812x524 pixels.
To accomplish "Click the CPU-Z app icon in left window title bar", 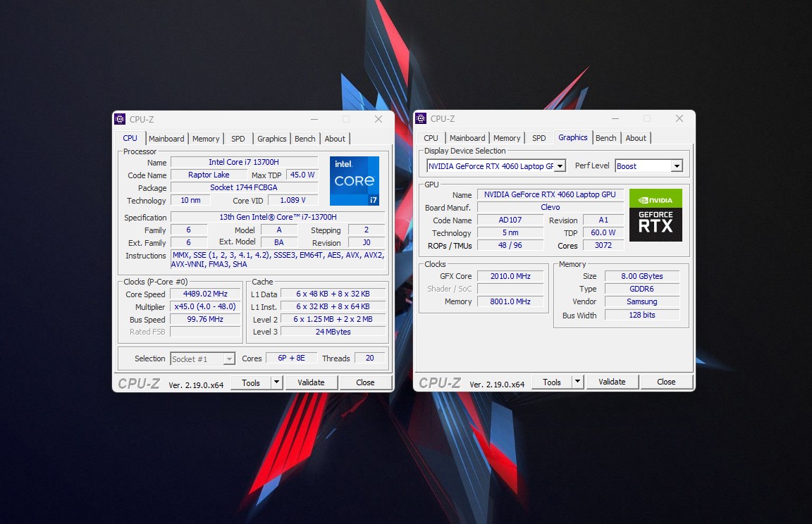I will tap(120, 119).
